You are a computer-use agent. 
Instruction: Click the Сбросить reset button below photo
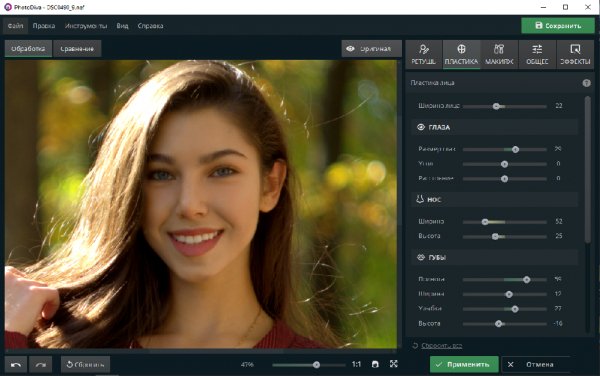point(85,365)
